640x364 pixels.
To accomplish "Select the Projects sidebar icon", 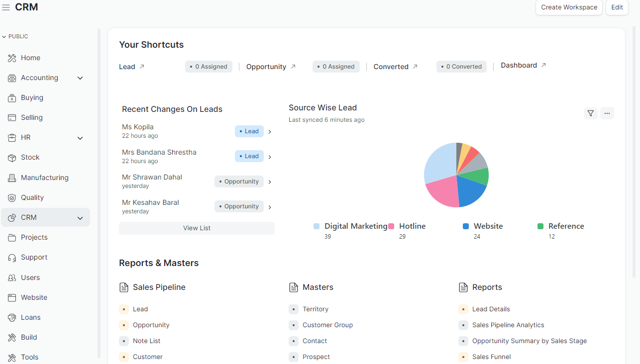I will click(12, 237).
